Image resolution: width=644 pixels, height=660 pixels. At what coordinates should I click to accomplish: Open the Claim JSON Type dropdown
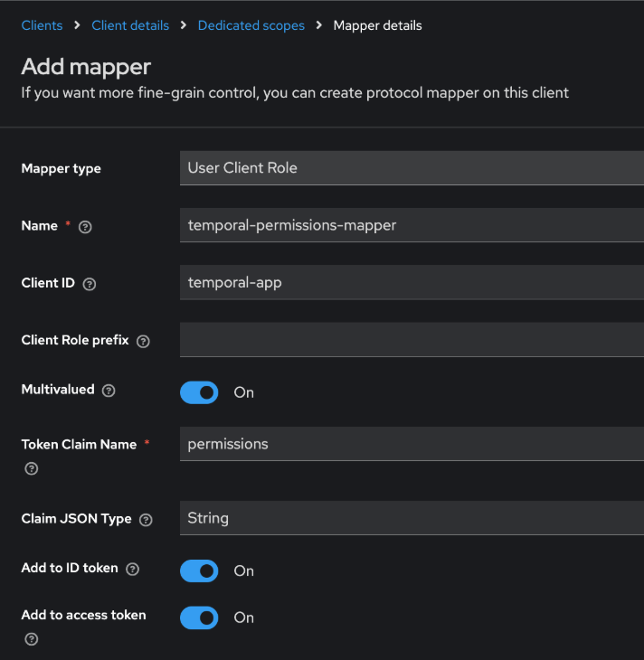[x=412, y=518]
